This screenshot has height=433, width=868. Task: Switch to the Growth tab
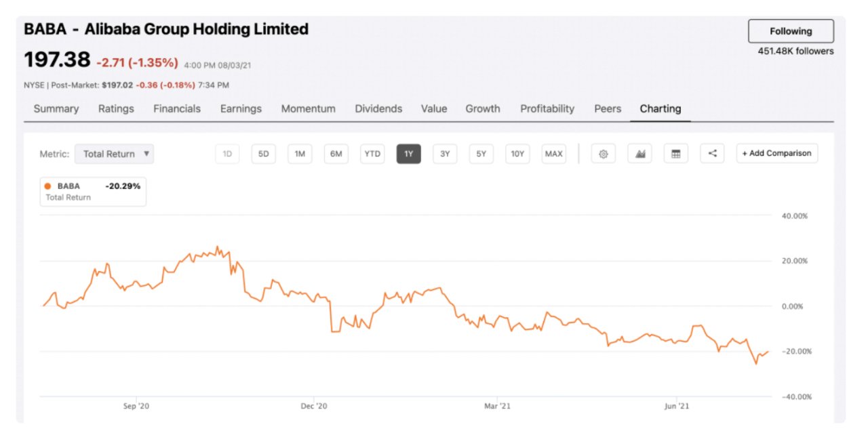[x=483, y=108]
